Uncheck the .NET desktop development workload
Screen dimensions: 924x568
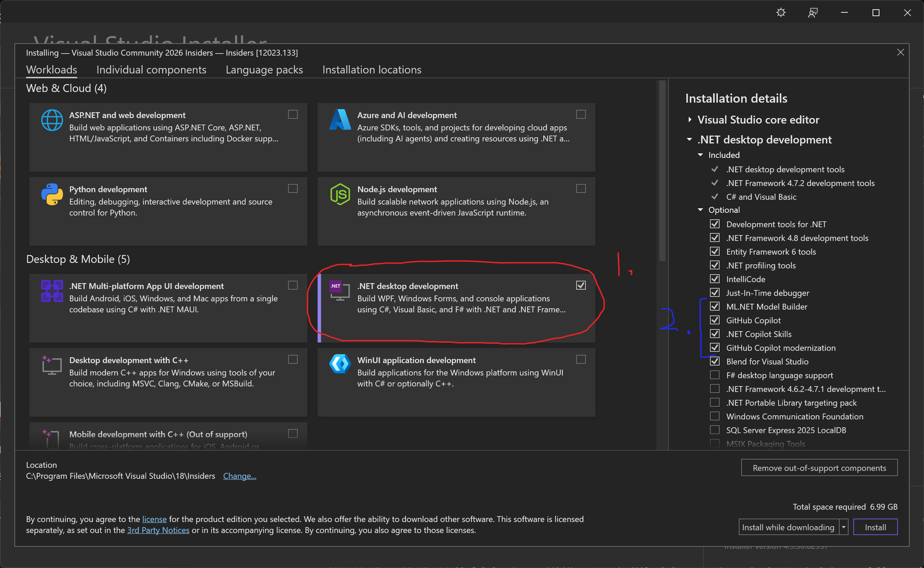pyautogui.click(x=581, y=285)
